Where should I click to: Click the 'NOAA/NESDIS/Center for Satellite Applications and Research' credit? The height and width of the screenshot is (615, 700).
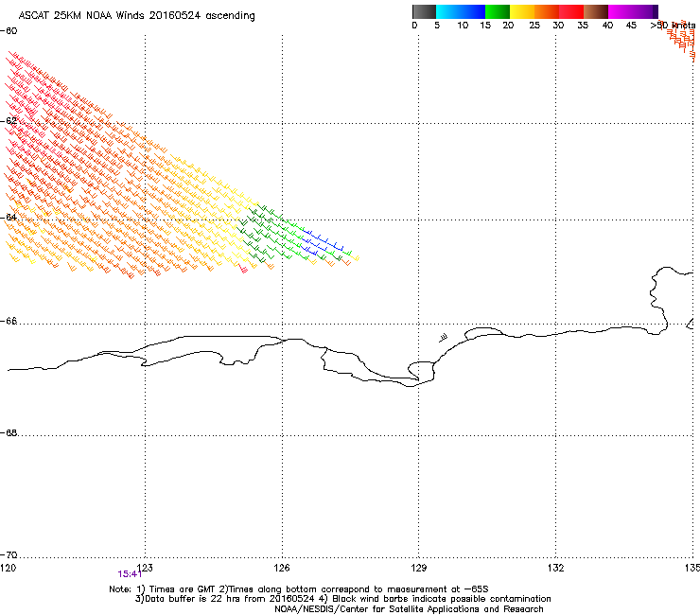(x=409, y=609)
